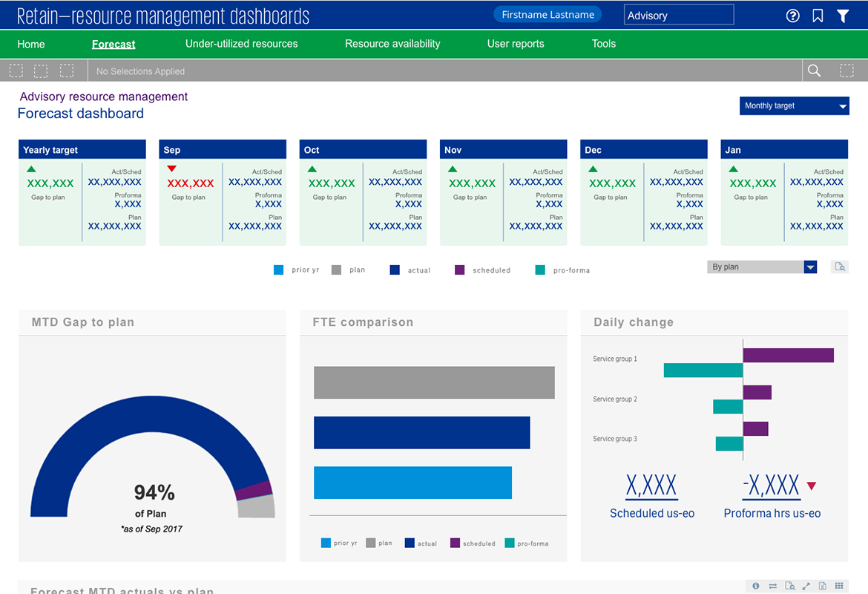868x594 pixels.
Task: Click Sep card red down triangle
Action: tap(171, 169)
